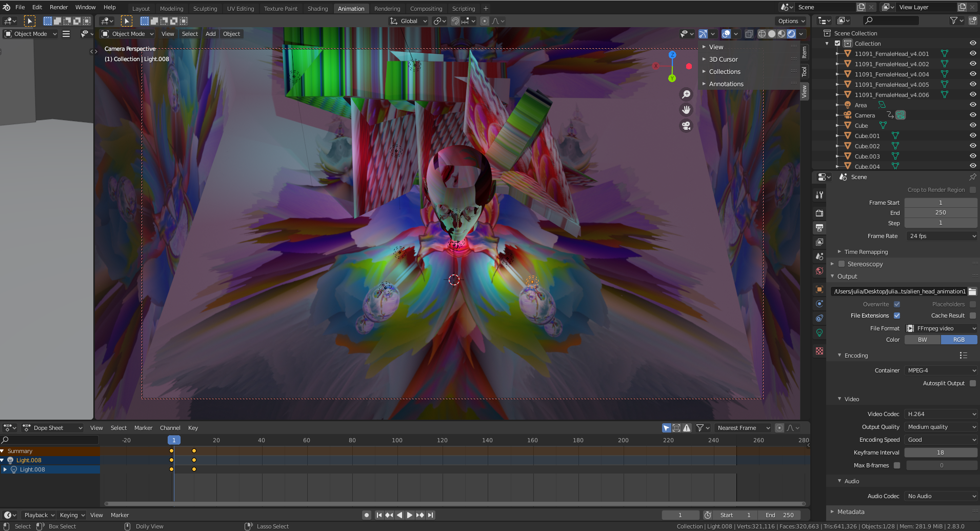Switch to the Compositing workspace tab
980x531 pixels.
(426, 9)
